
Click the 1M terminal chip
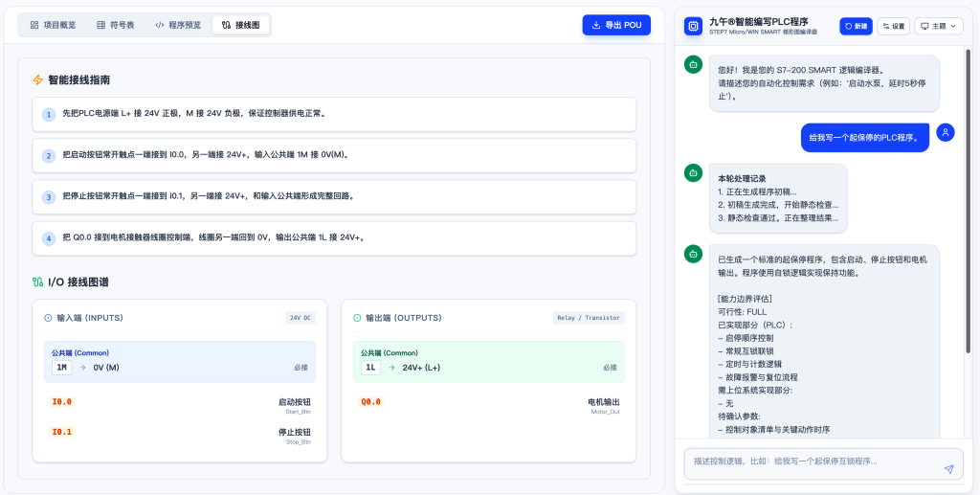[61, 368]
